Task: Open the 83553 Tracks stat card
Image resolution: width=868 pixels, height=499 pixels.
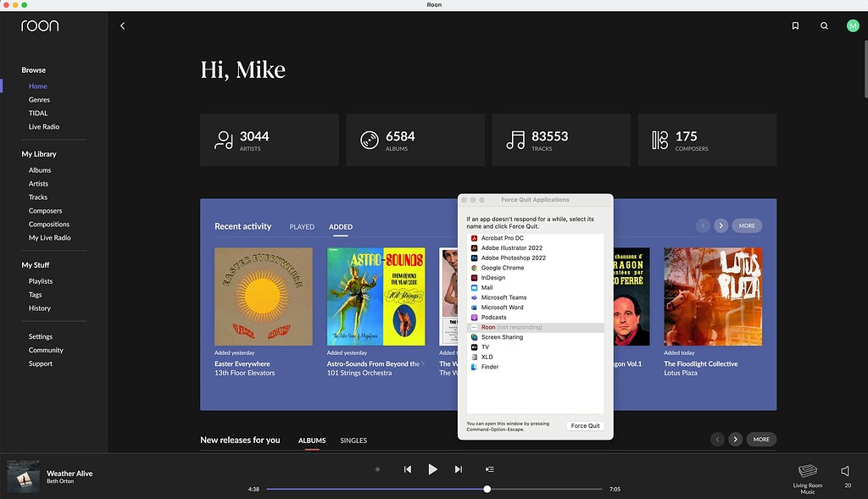Action: 561,140
